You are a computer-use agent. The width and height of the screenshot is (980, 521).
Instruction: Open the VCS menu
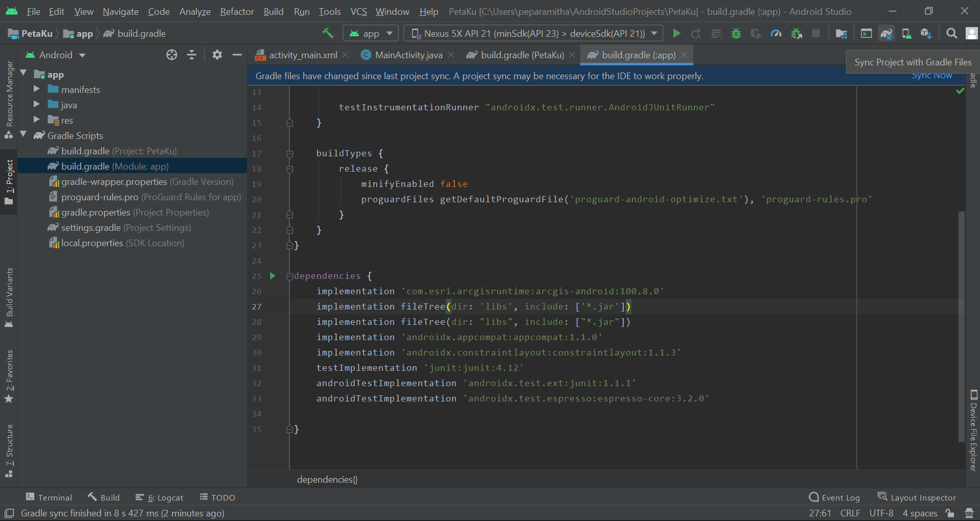coord(358,11)
